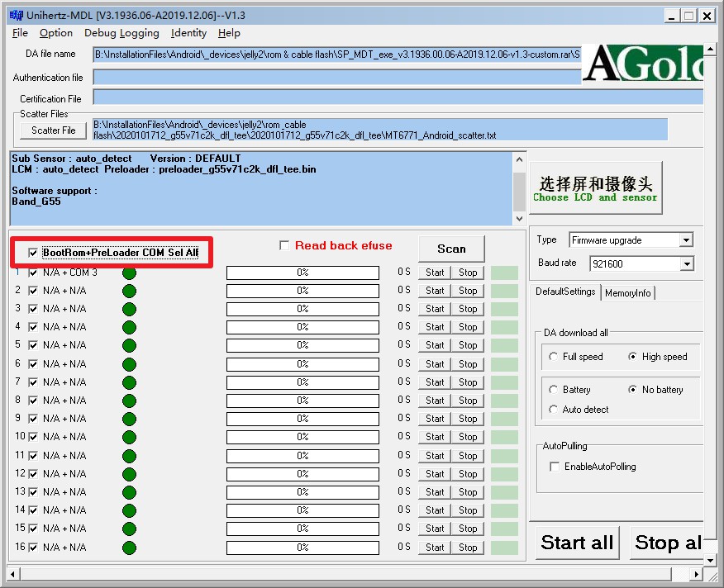Click the green status indicator in row 1

tap(129, 273)
